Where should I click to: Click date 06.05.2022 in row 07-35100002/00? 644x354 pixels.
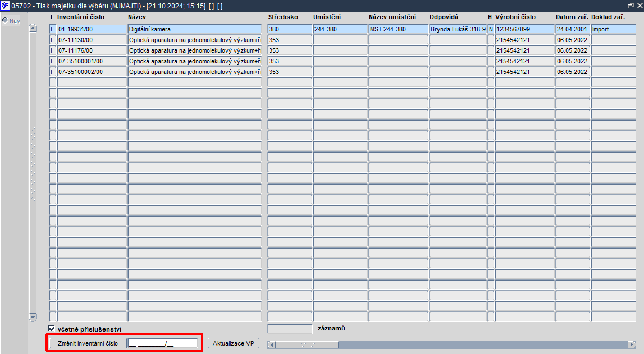[x=573, y=72]
